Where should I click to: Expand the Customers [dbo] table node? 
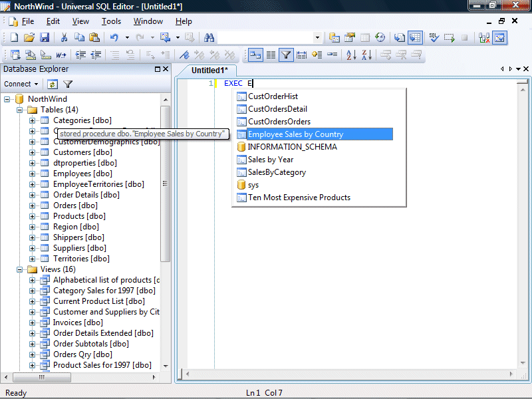pos(33,152)
